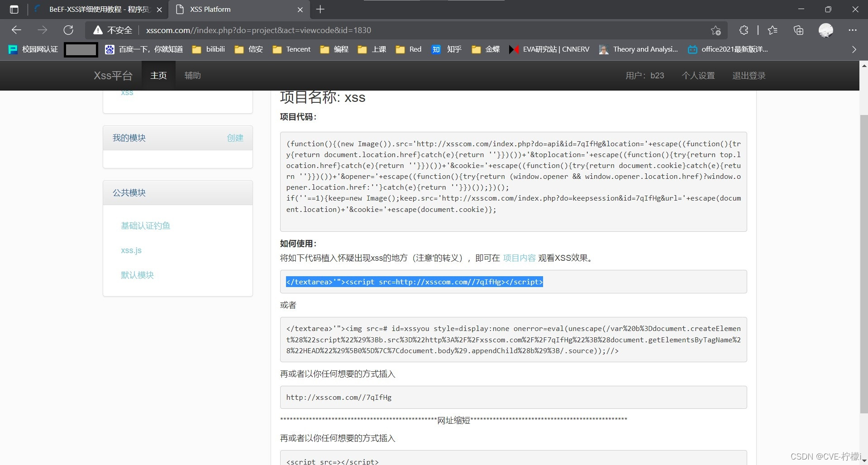Open the 默认模块 public module
868x465 pixels.
point(137,275)
